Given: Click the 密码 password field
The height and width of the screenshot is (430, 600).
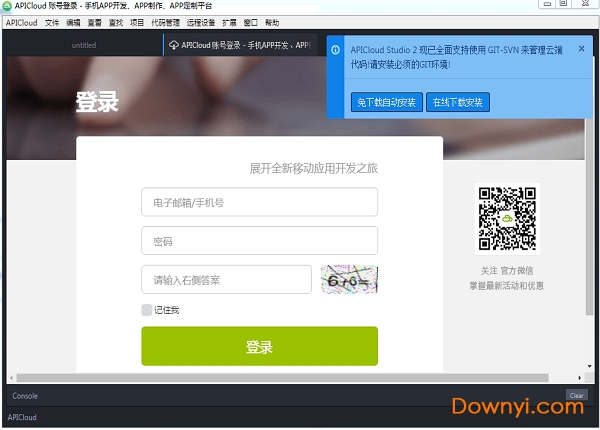Looking at the screenshot, I should tap(259, 241).
